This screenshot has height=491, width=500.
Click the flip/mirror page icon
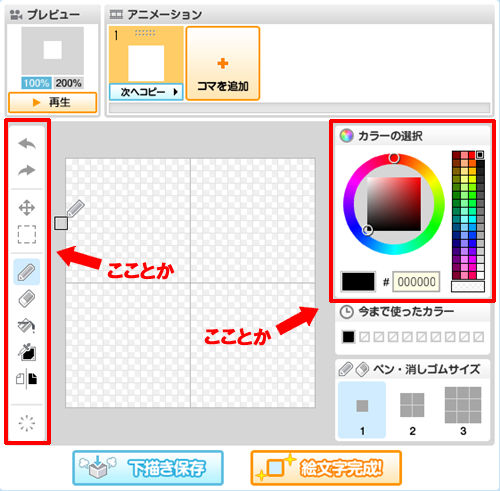27,379
